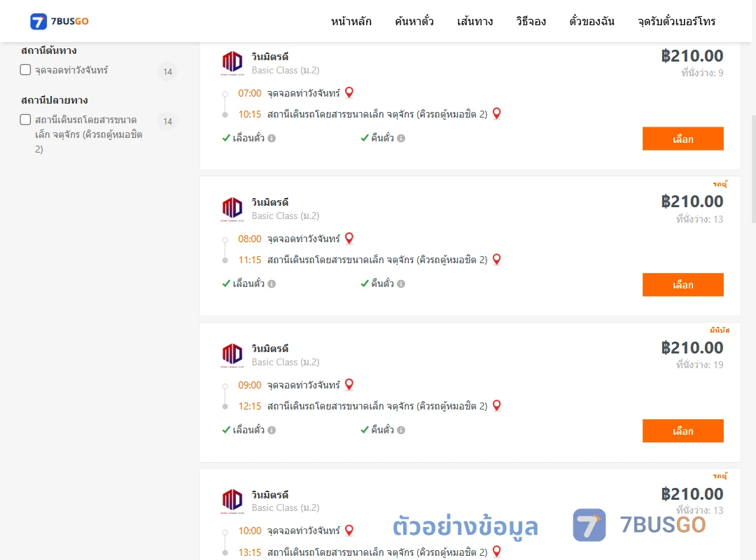Screen dimensions: 756x560
Task: Show map pin for 09:00 departure stop
Action: tap(349, 384)
